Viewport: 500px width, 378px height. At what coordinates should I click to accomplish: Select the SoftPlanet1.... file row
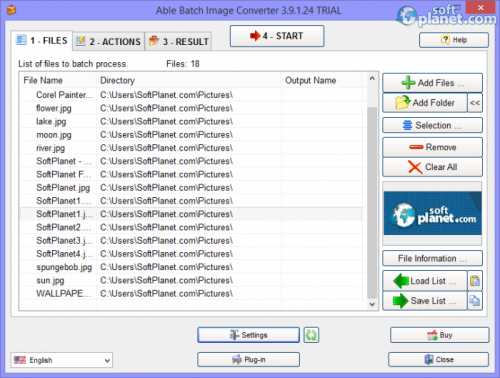pyautogui.click(x=191, y=201)
